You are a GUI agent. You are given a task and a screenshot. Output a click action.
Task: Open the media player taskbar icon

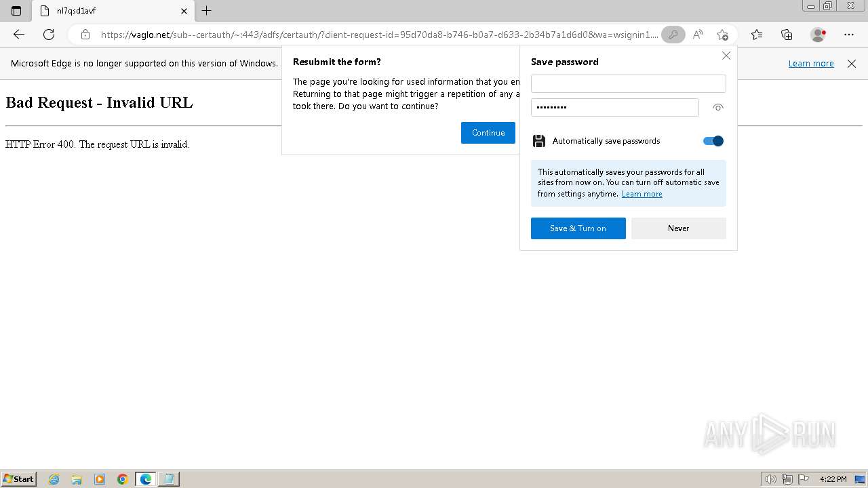tap(100, 479)
